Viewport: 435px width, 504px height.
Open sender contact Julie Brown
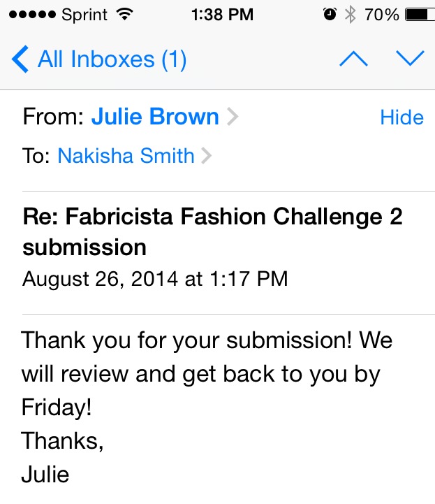pyautogui.click(x=155, y=116)
